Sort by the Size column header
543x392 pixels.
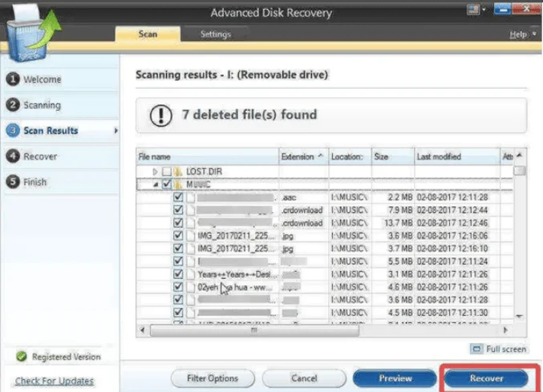[393, 157]
